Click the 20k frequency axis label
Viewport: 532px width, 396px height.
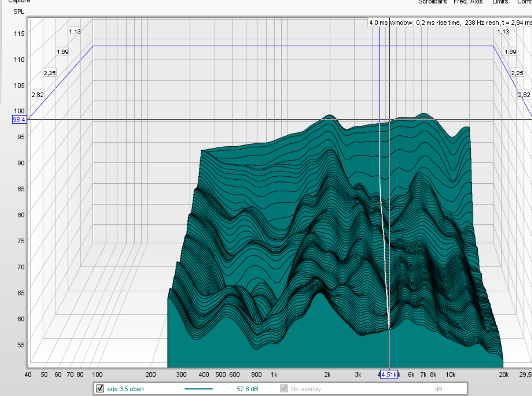[x=504, y=375]
